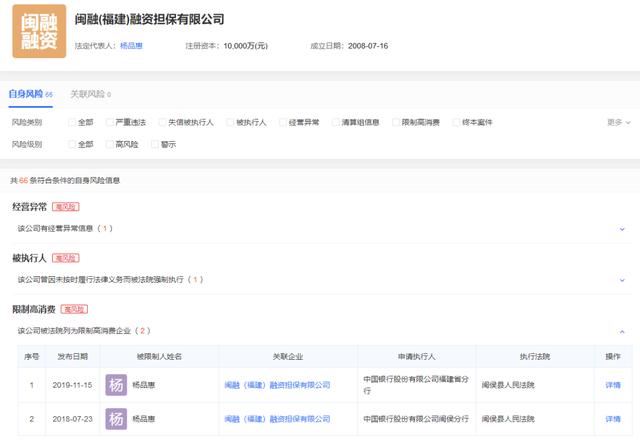Click 该公司曾因未按时履行法律义务 row text

point(110,280)
